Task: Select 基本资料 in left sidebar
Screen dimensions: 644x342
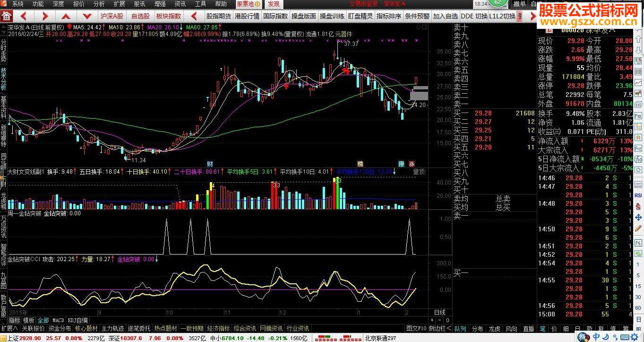Action: click(4, 108)
